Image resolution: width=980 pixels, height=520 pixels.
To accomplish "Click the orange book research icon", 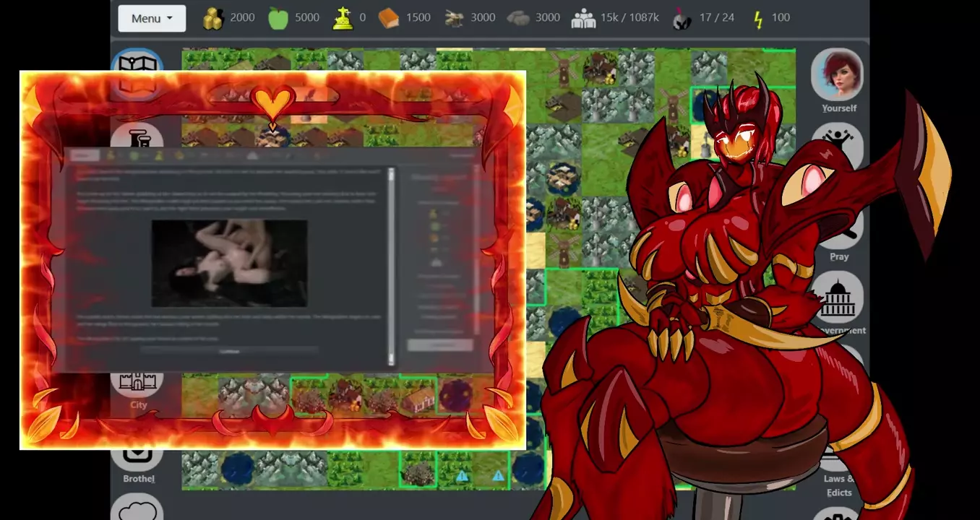I will click(x=388, y=18).
